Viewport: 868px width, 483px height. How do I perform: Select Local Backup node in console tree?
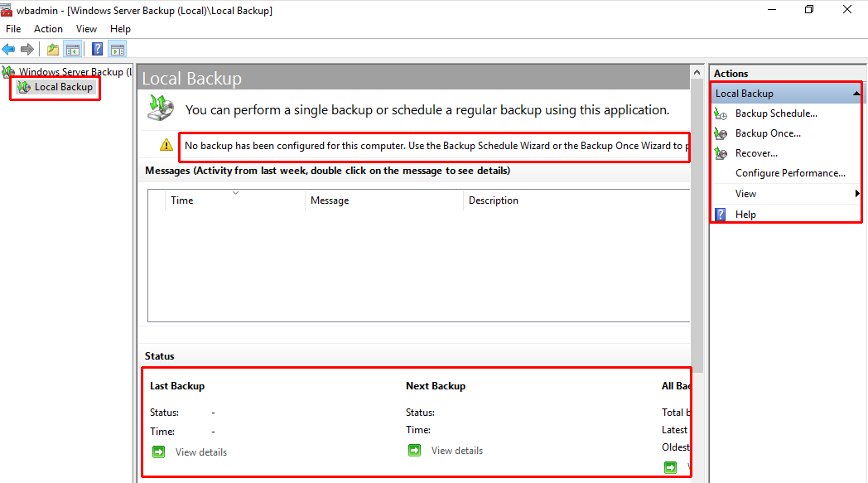click(x=63, y=87)
